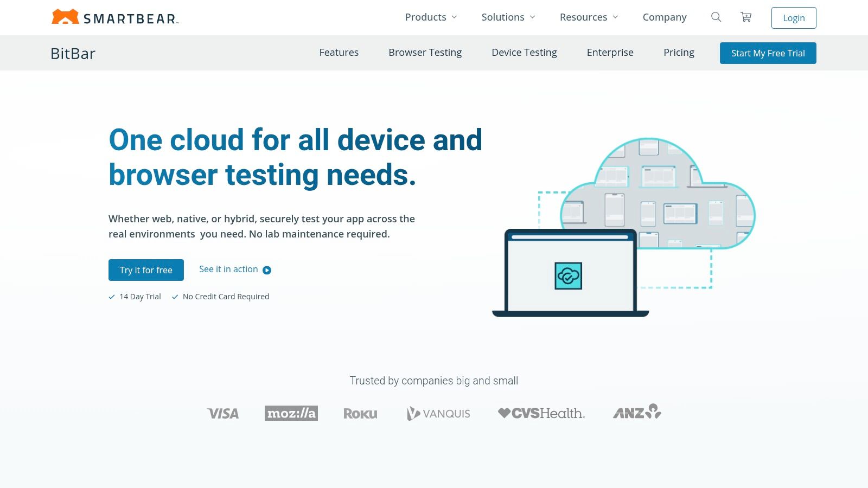The height and width of the screenshot is (488, 868).
Task: Click the Login button
Action: coord(794,18)
